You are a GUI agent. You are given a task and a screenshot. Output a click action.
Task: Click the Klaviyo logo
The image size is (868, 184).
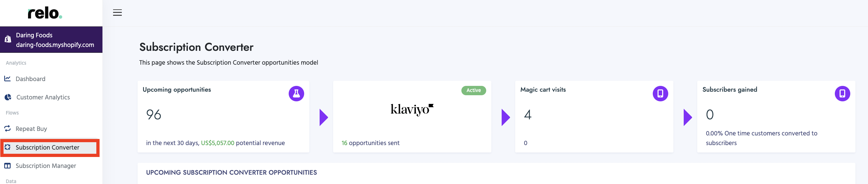pyautogui.click(x=412, y=110)
